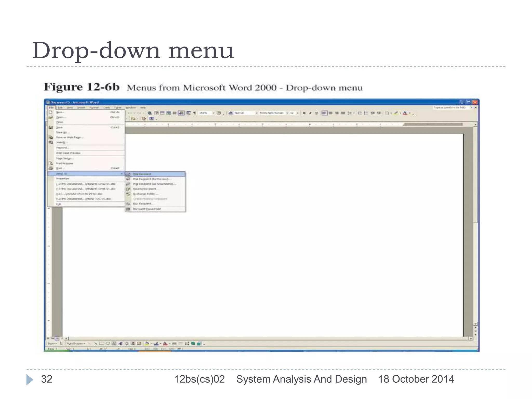Choose Properties in the File menu
This screenshot has height=399, width=532.
pos(86,179)
